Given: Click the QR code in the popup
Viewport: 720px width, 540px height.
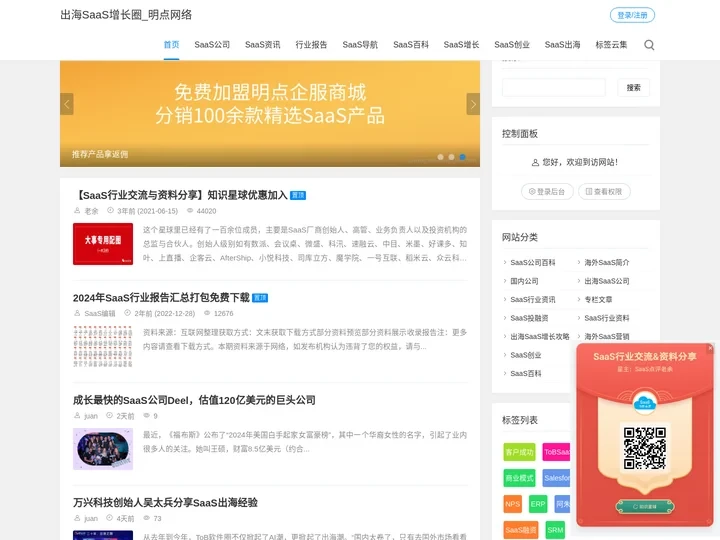Looking at the screenshot, I should [644, 448].
